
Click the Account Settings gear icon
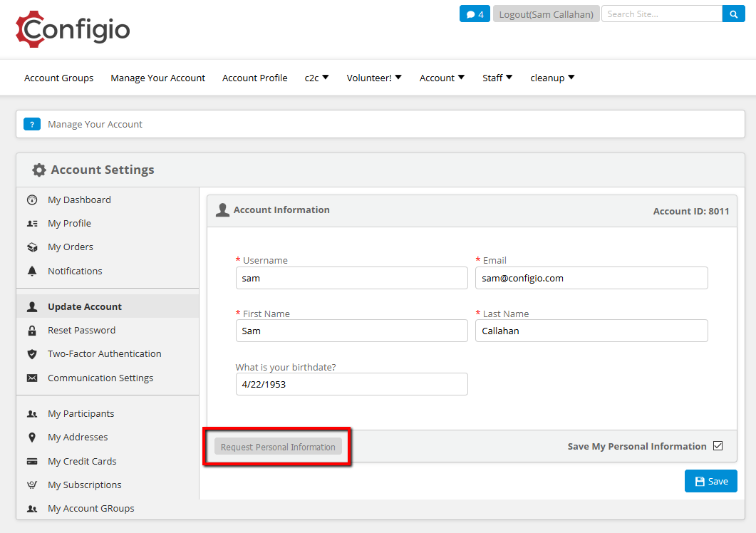39,170
